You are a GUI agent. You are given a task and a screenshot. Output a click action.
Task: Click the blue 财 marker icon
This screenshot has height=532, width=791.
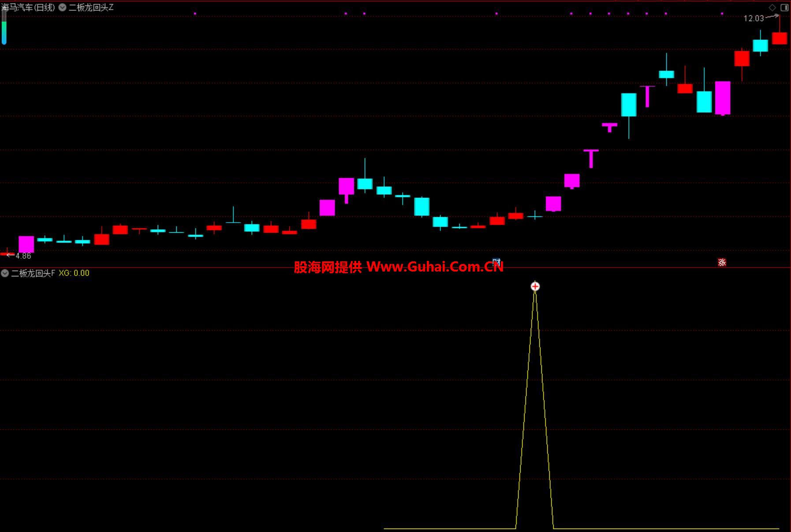(496, 262)
